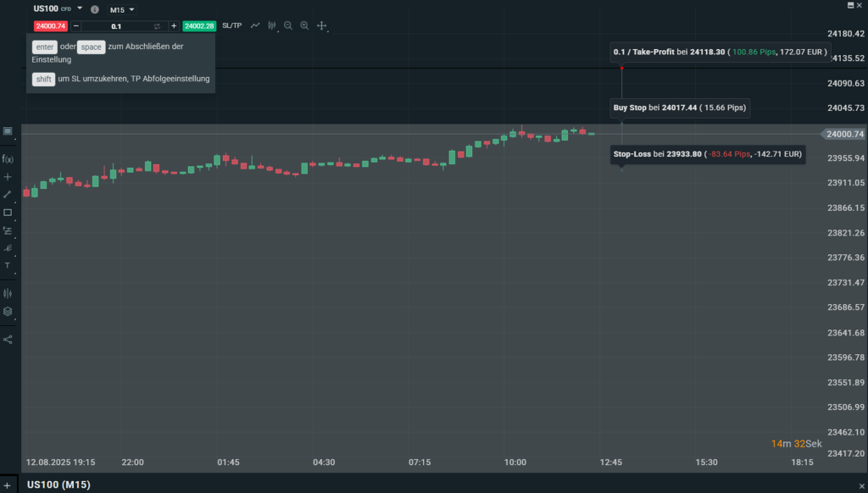The image size is (868, 493).
Task: Add a new chart with bottom plus
Action: [x=7, y=485]
